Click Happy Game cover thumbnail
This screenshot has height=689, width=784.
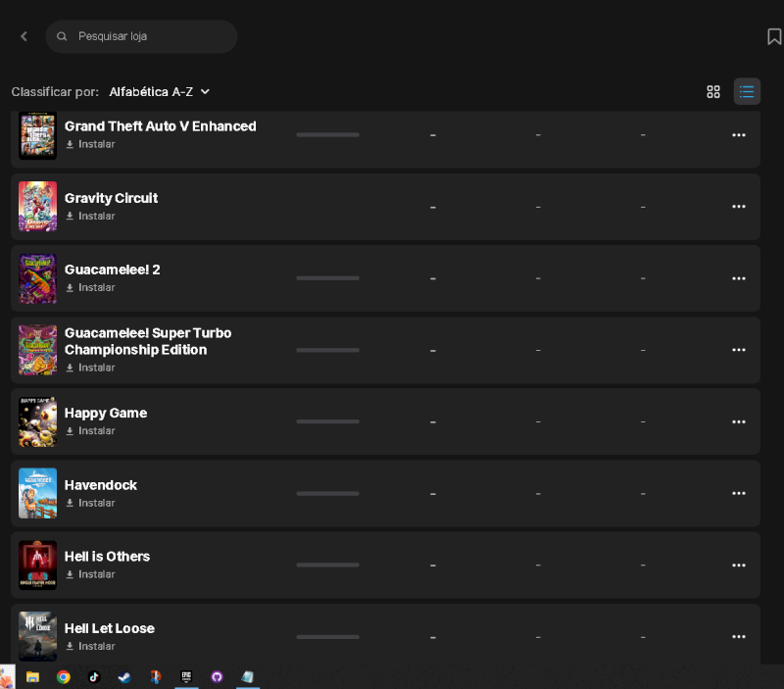click(37, 422)
